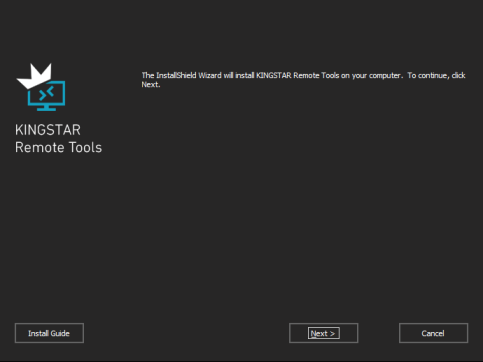Image resolution: width=483 pixels, height=362 pixels.
Task: Click the phrase "To continue, click"
Action: tap(436, 75)
